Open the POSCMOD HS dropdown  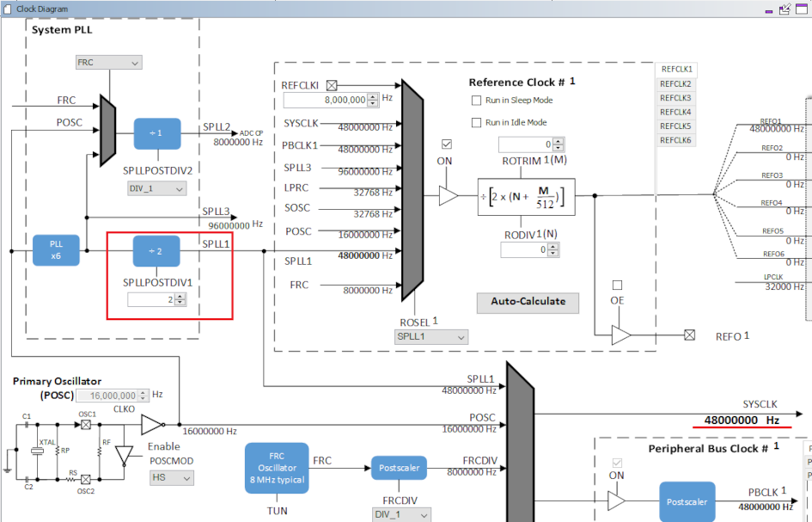[x=171, y=476]
